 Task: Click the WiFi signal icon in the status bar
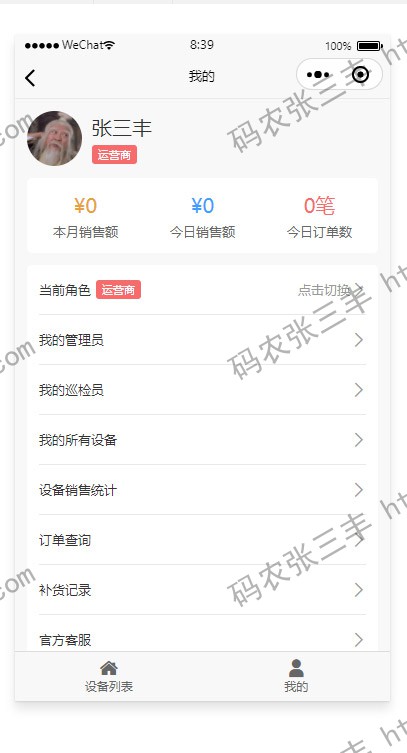pyautogui.click(x=109, y=46)
